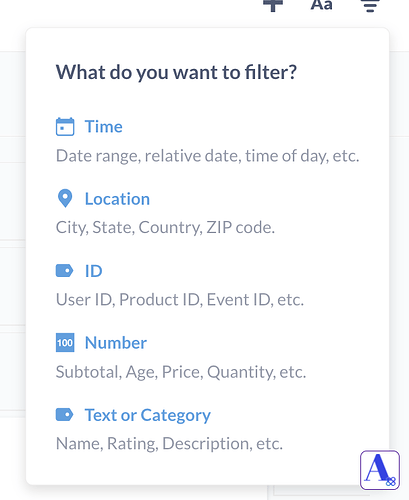This screenshot has height=500, width=409.
Task: Select the Number filter type
Action: click(x=116, y=343)
